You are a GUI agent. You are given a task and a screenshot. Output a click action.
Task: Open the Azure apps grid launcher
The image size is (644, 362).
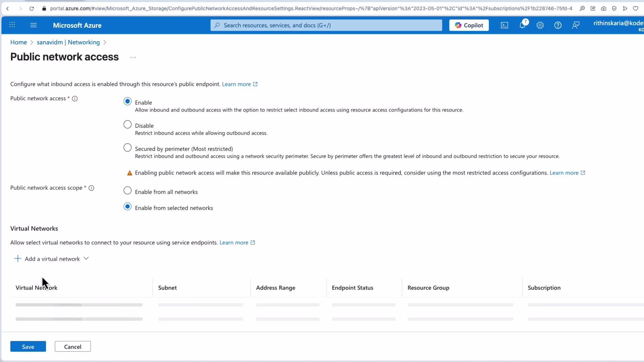pyautogui.click(x=12, y=25)
